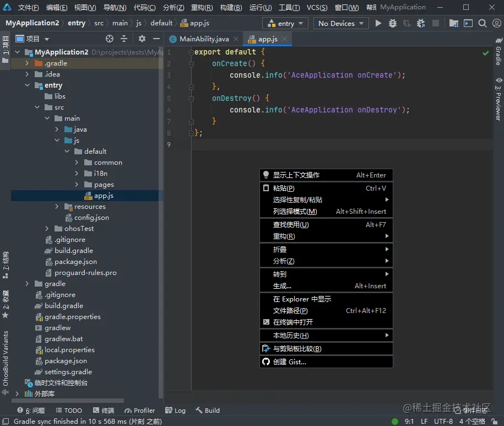This screenshot has height=426, width=504.
Task: Open Search Everywhere magnifier icon
Action: point(482,24)
